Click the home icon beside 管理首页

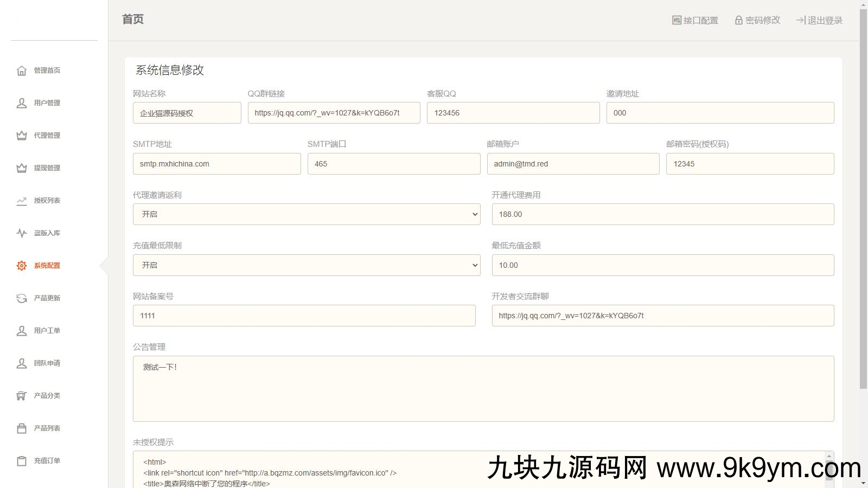tap(22, 70)
